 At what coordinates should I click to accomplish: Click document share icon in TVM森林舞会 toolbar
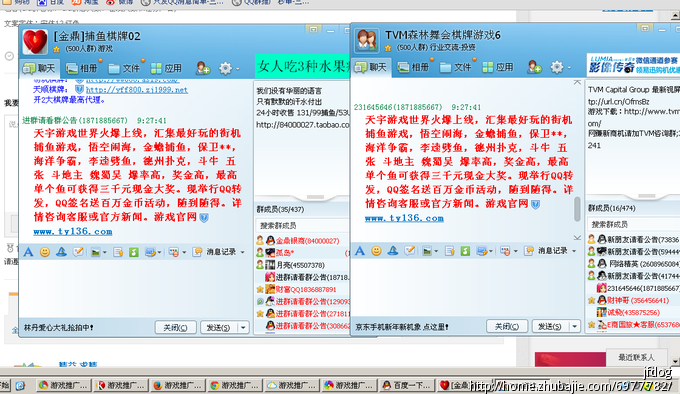(x=450, y=251)
